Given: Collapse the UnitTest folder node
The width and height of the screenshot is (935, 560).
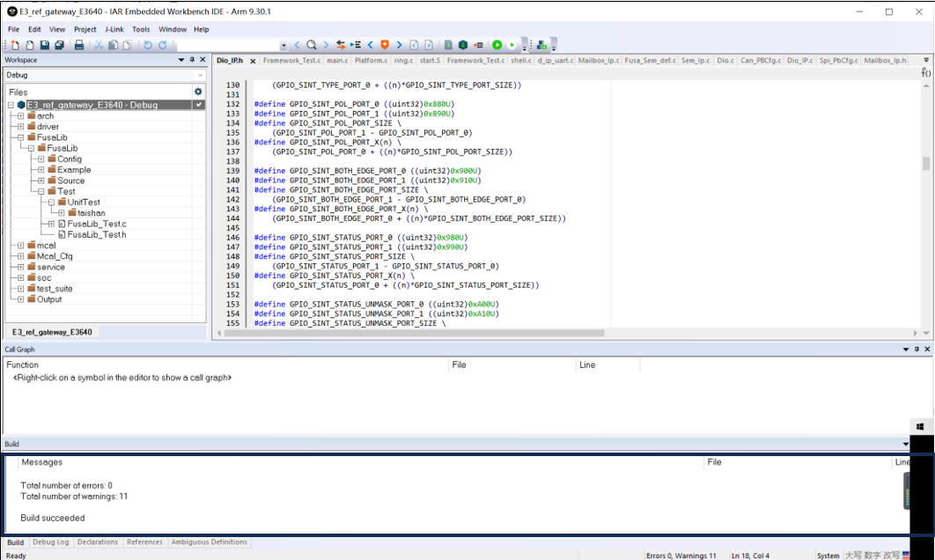Looking at the screenshot, I should point(51,203).
